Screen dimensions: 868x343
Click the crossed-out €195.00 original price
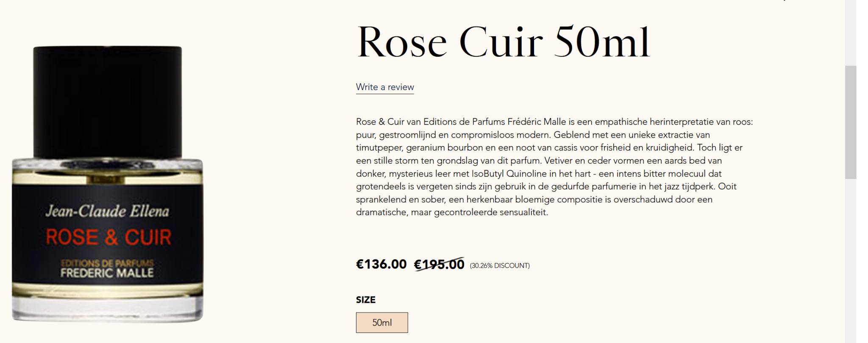[439, 265]
